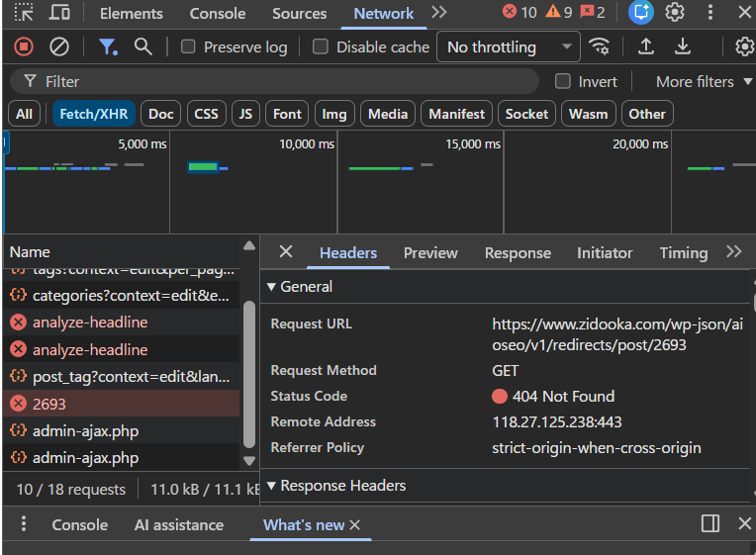The height and width of the screenshot is (555, 756).
Task: Check the Disable cache checkbox
Action: (321, 47)
